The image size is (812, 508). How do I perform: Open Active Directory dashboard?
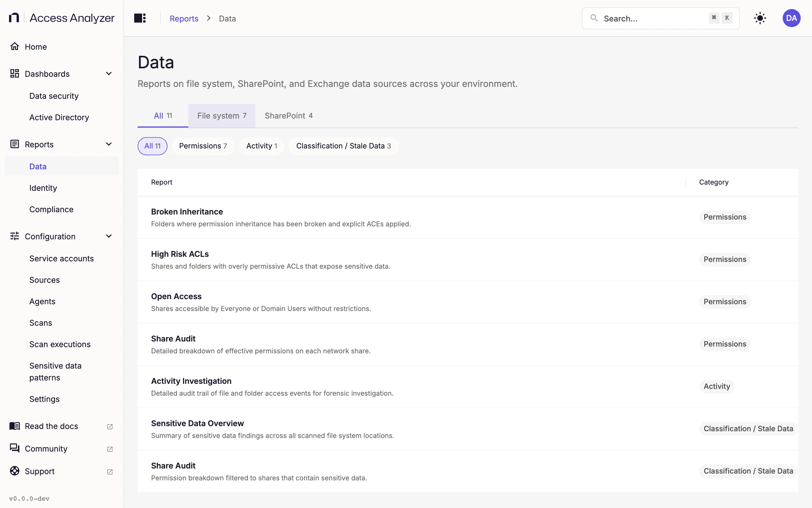click(62, 117)
